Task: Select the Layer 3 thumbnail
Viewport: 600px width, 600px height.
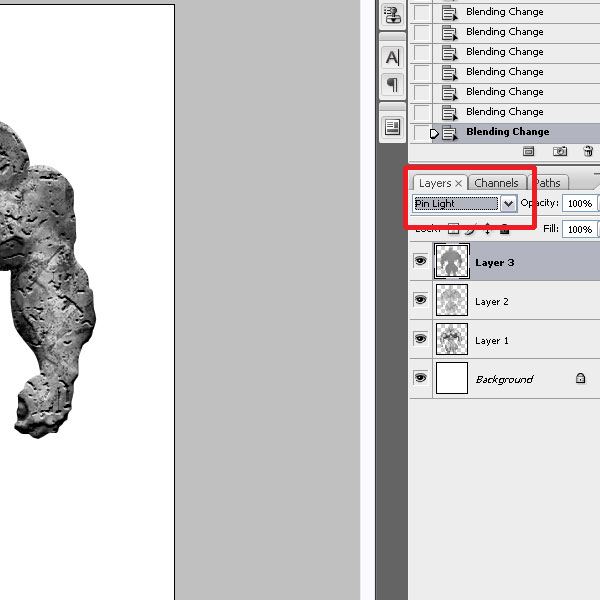Action: point(452,261)
